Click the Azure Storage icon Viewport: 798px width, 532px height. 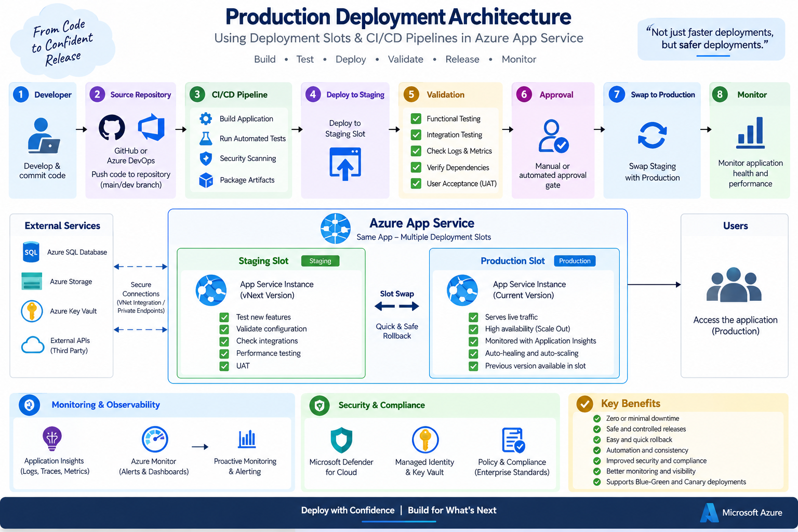[32, 281]
